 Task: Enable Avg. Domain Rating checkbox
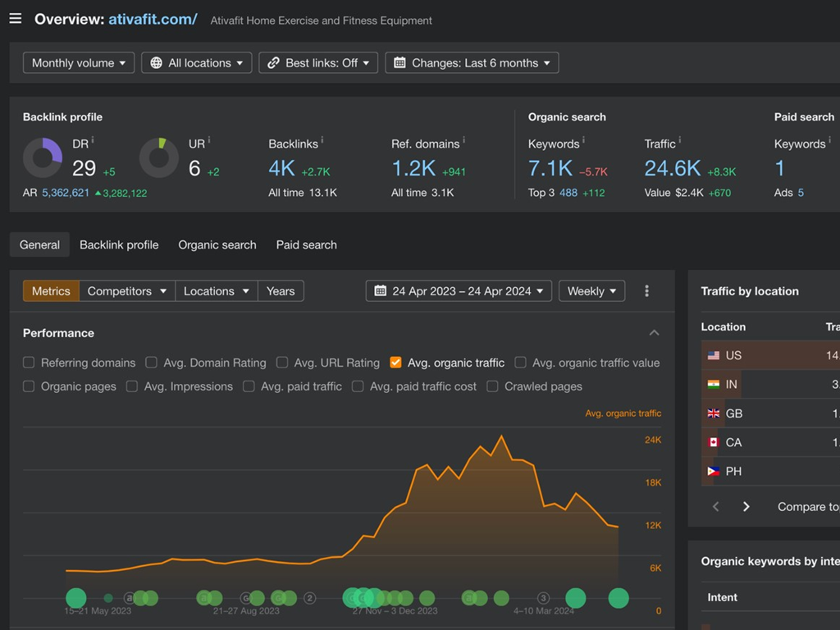tap(151, 363)
